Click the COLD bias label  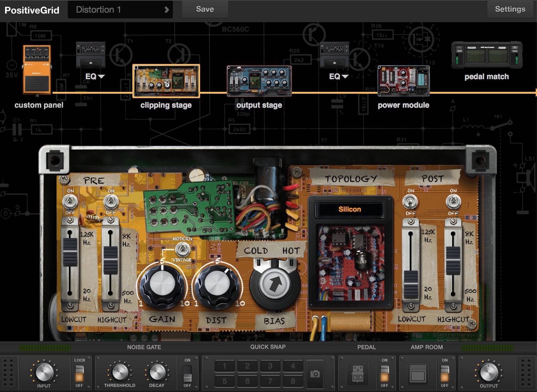point(256,251)
